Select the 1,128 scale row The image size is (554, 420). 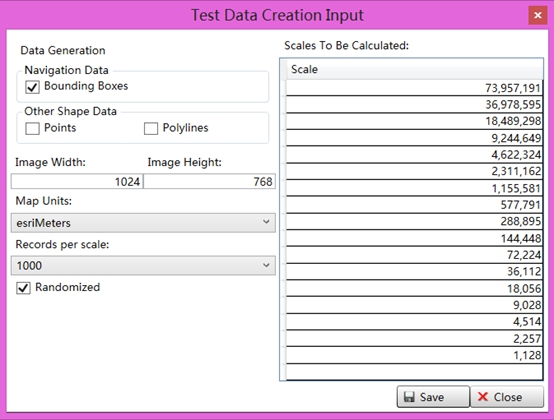(x=414, y=355)
